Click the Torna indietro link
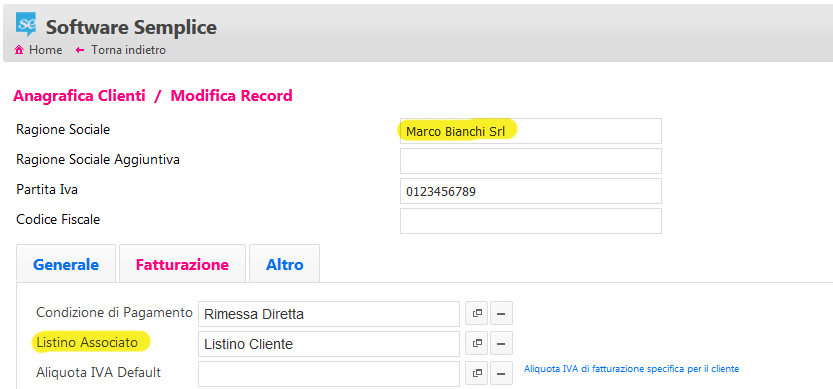 [x=128, y=50]
